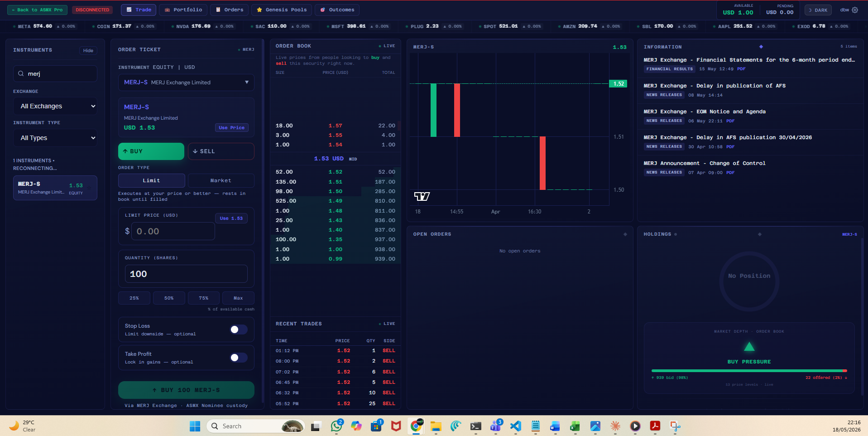Image resolution: width=868 pixels, height=436 pixels.
Task: Click the diamond icon in the Open Orders header
Action: click(x=625, y=234)
